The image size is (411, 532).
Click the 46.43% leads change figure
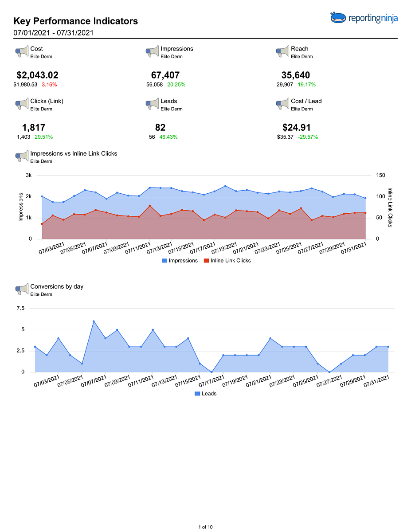[x=168, y=137]
